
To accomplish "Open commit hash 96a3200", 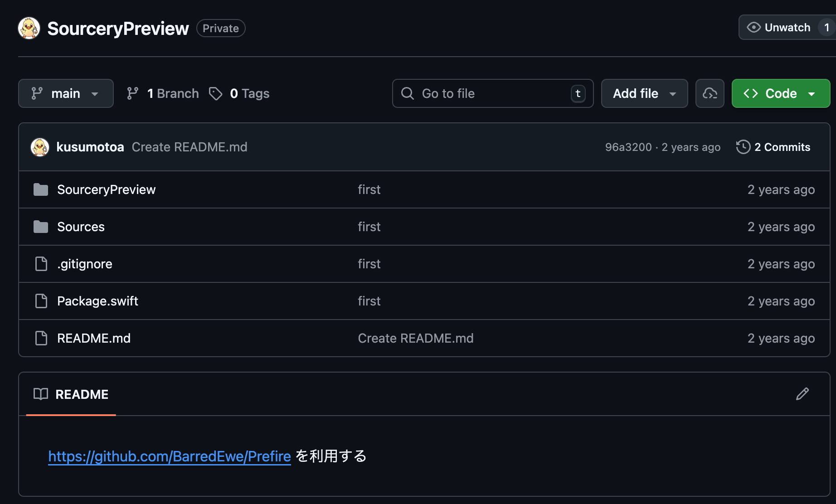I will click(628, 147).
